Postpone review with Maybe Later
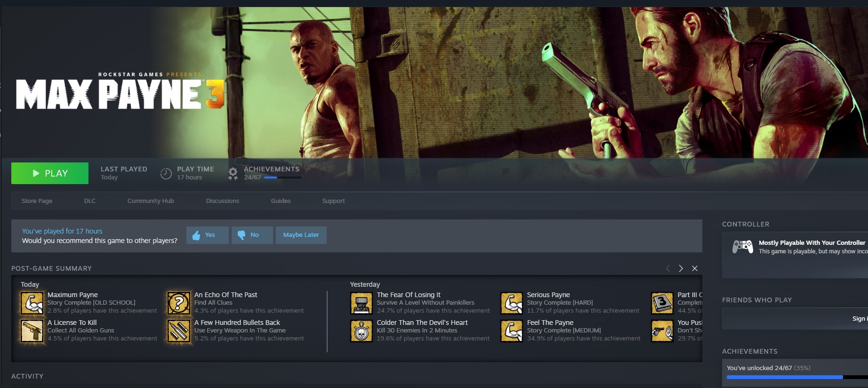This screenshot has height=388, width=868. click(x=301, y=235)
